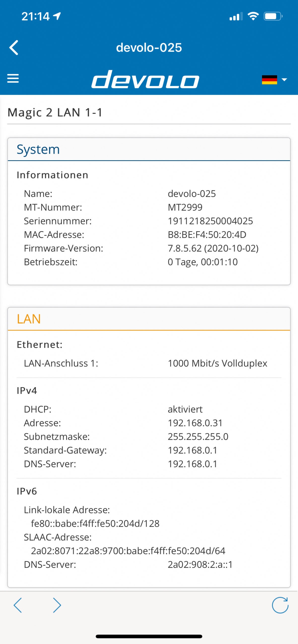Select the MAC address B8:BE:F4:50:20:4D
Image resolution: width=298 pixels, height=644 pixels.
tap(207, 234)
